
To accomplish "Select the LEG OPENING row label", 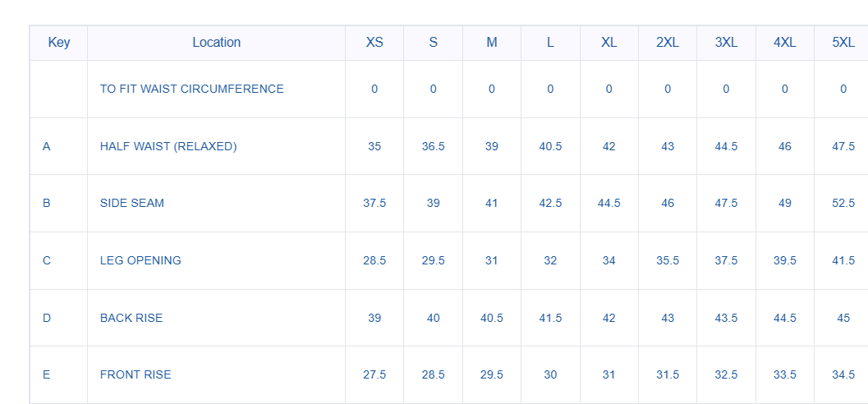I will 140,260.
